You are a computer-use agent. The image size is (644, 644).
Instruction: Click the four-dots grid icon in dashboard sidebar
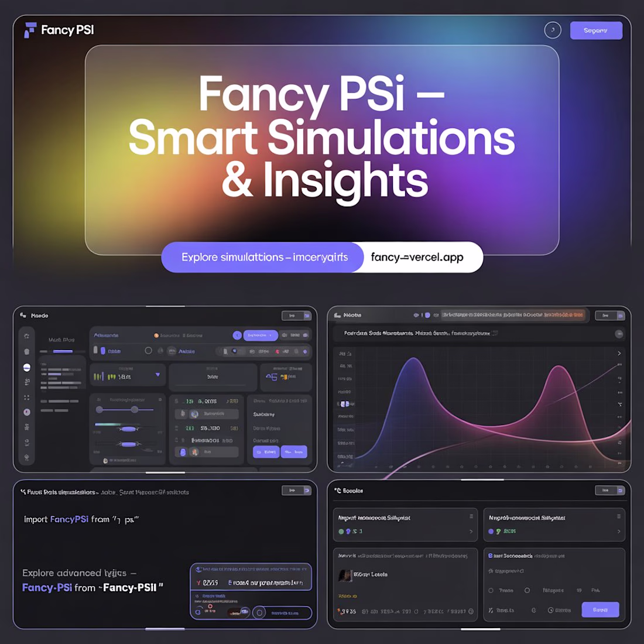coord(27,398)
